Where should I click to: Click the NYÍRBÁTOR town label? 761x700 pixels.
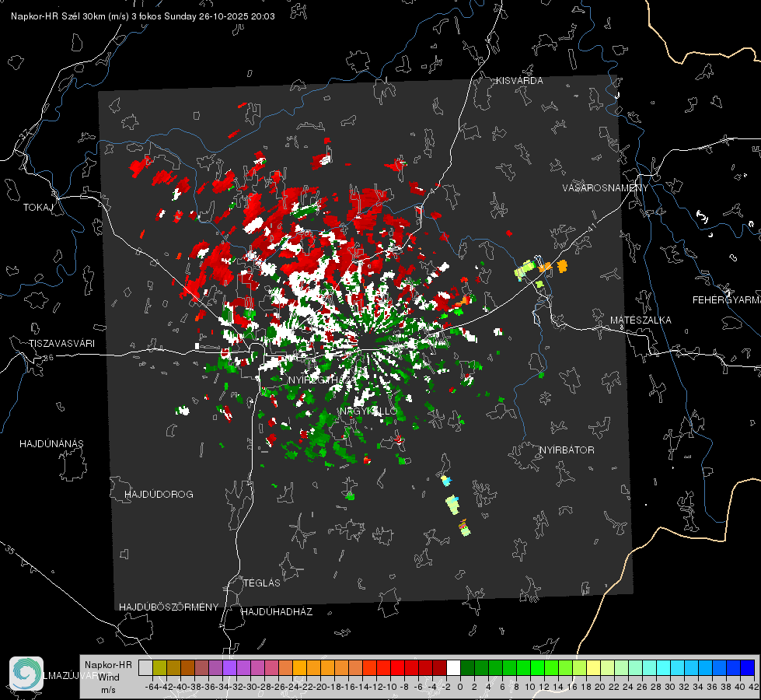tap(567, 450)
